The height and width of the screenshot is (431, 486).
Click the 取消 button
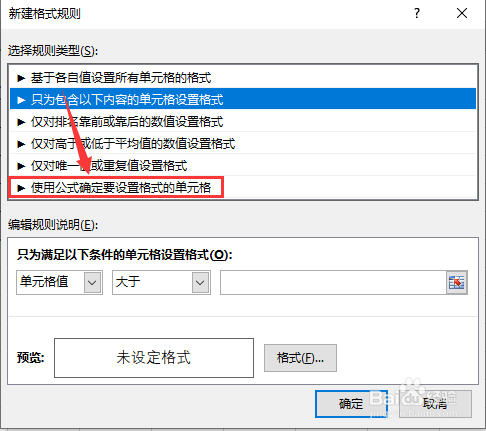pyautogui.click(x=435, y=404)
